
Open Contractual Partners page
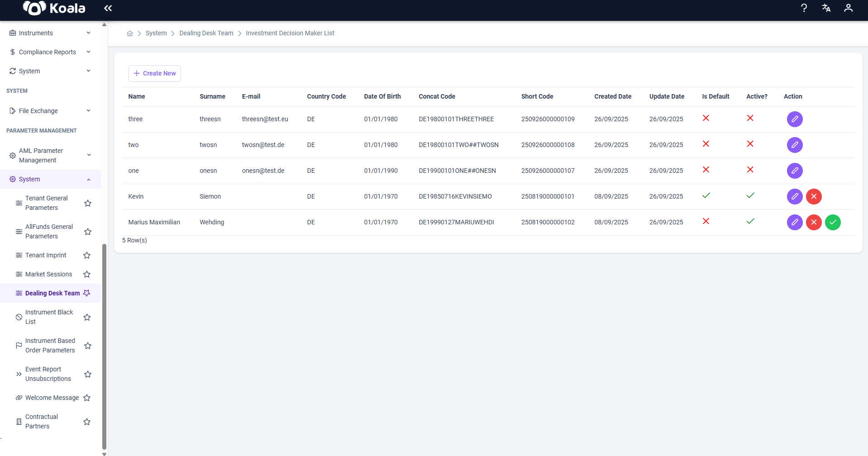[42, 422]
